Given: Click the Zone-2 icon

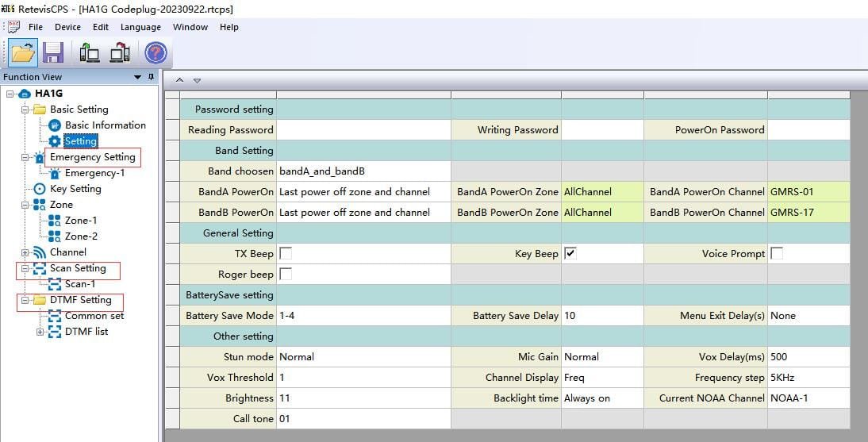Looking at the screenshot, I should pyautogui.click(x=54, y=236).
